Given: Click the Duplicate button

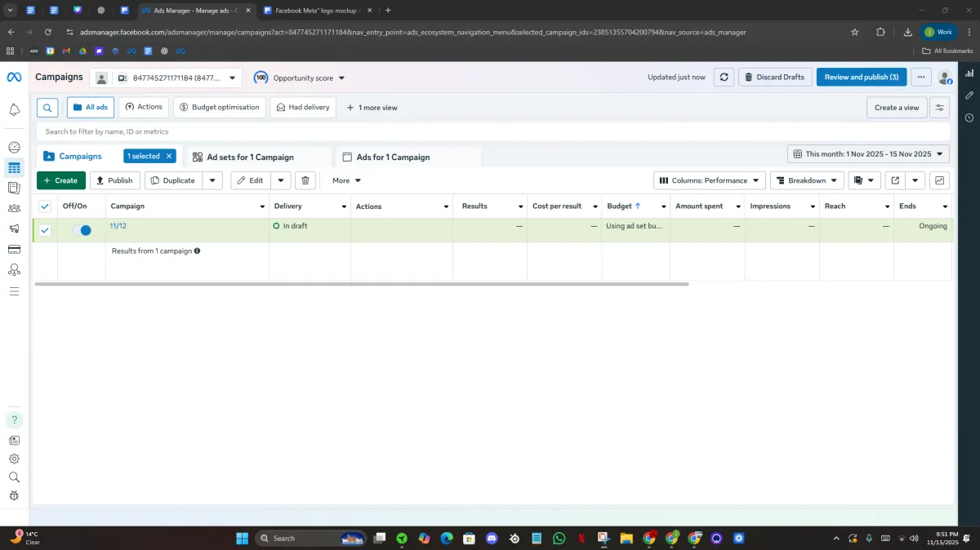Looking at the screenshot, I should [173, 180].
